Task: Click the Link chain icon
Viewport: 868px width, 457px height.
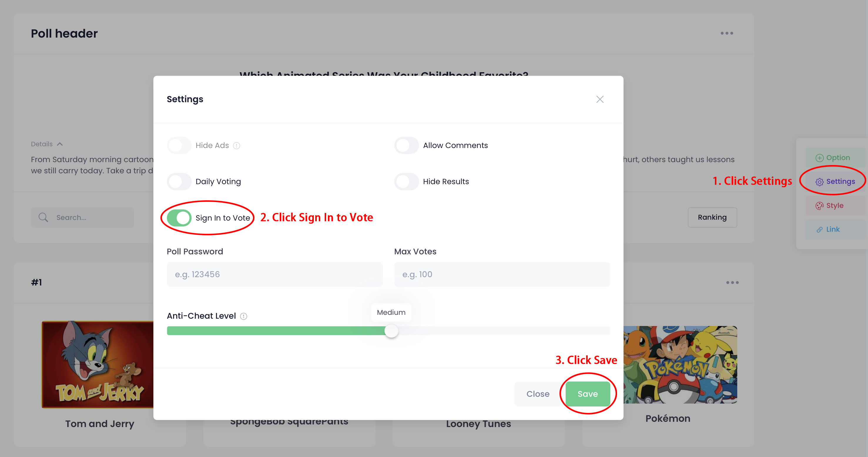Action: click(820, 230)
